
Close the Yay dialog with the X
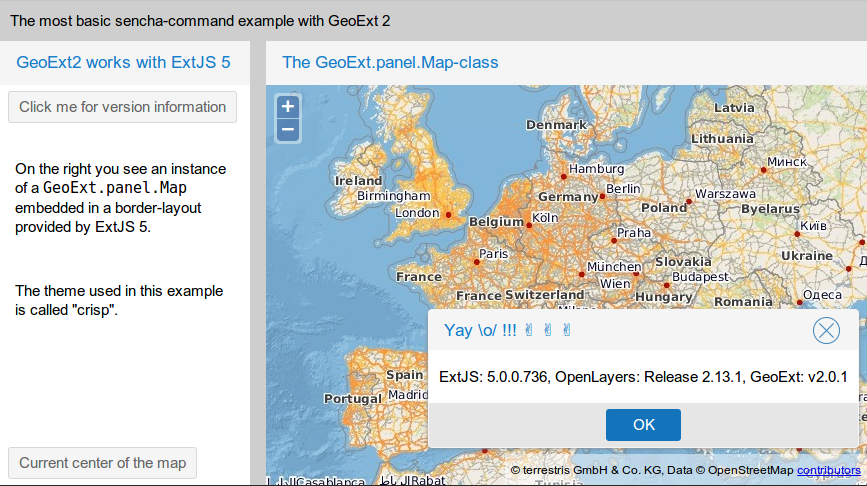pos(826,331)
